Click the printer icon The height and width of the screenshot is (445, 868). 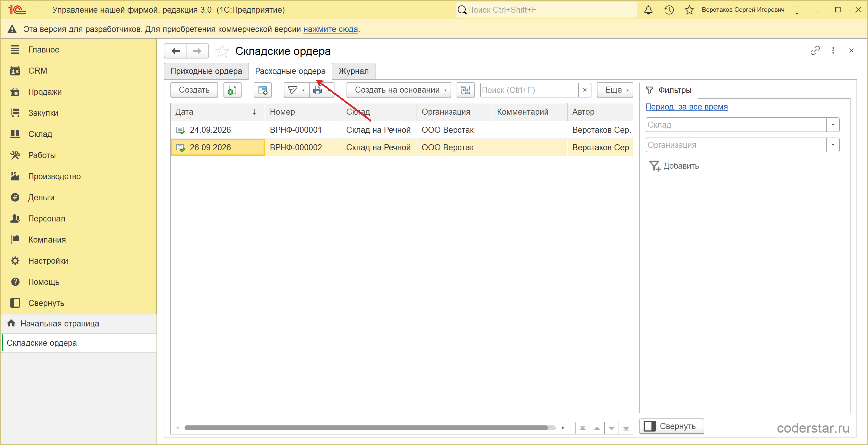click(317, 90)
